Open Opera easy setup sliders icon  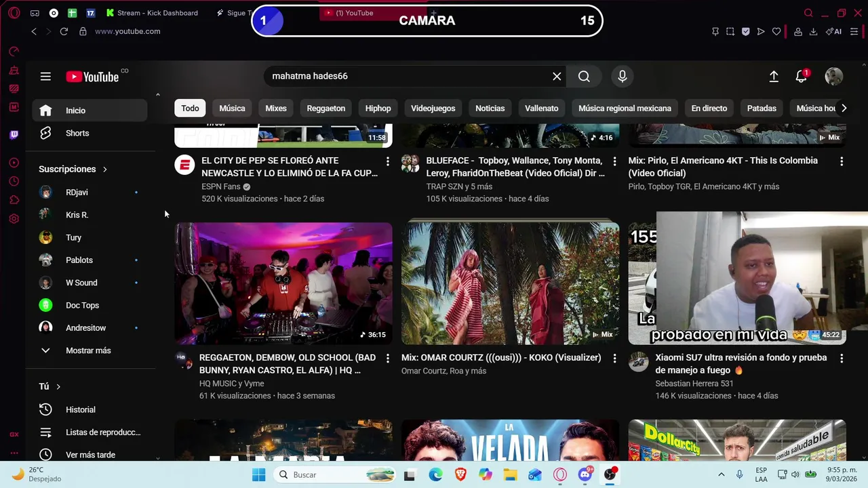pos(854,31)
